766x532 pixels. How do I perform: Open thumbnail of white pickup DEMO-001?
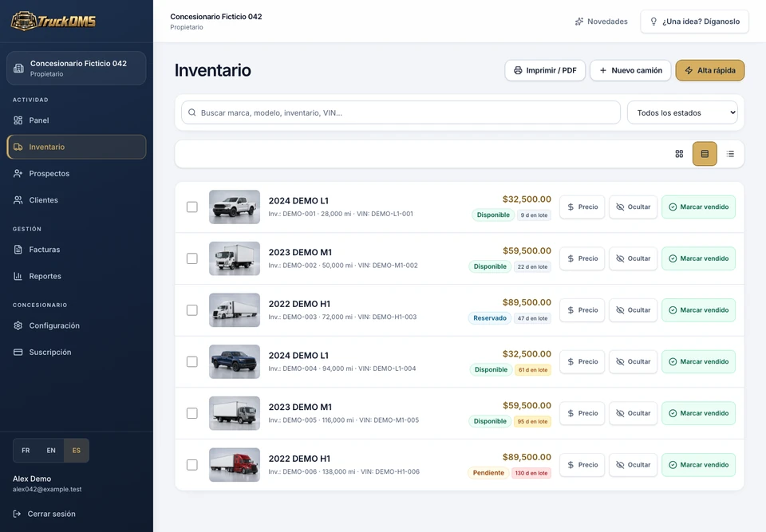point(235,207)
